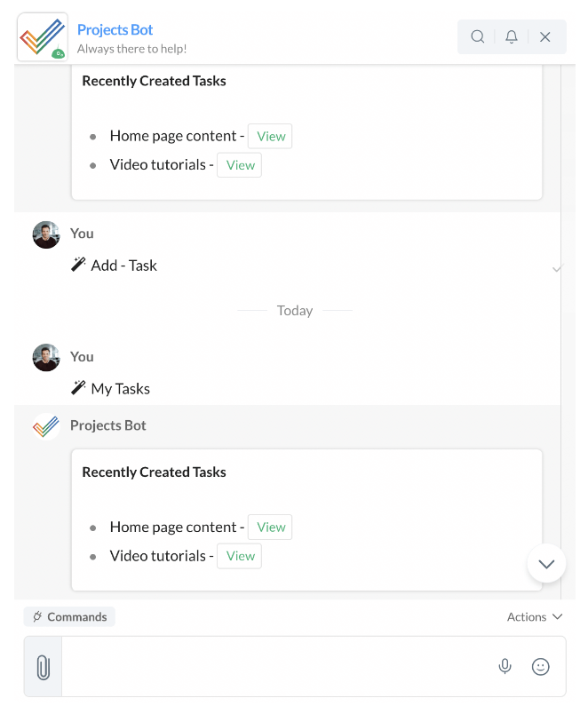Click the message input field
This screenshot has width=588, height=714.
coord(275,667)
